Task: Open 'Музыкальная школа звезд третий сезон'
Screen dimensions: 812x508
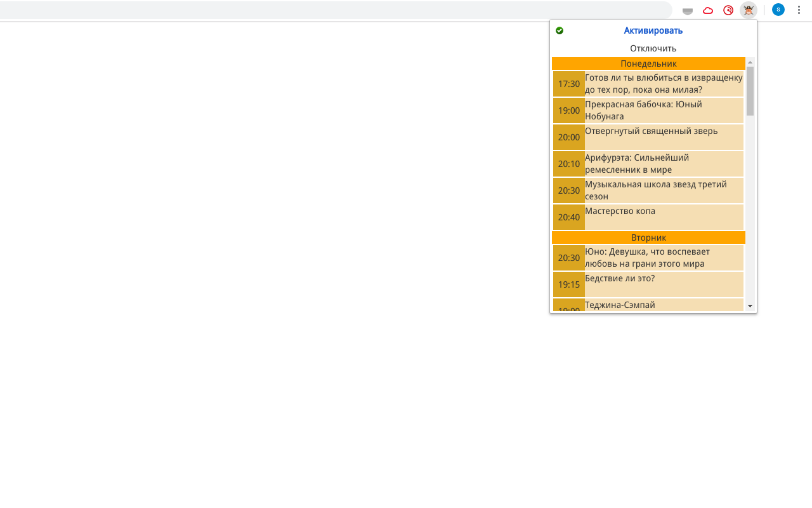Action: point(664,190)
